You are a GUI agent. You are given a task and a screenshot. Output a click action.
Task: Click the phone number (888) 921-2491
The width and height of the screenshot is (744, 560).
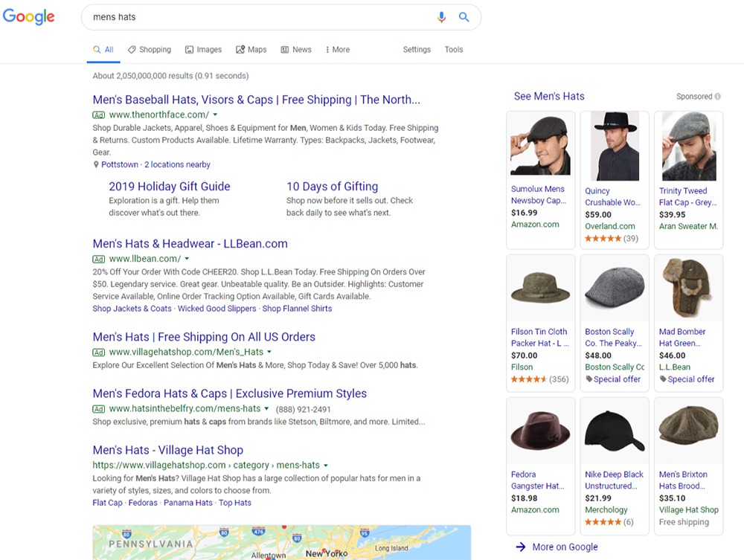(x=304, y=409)
